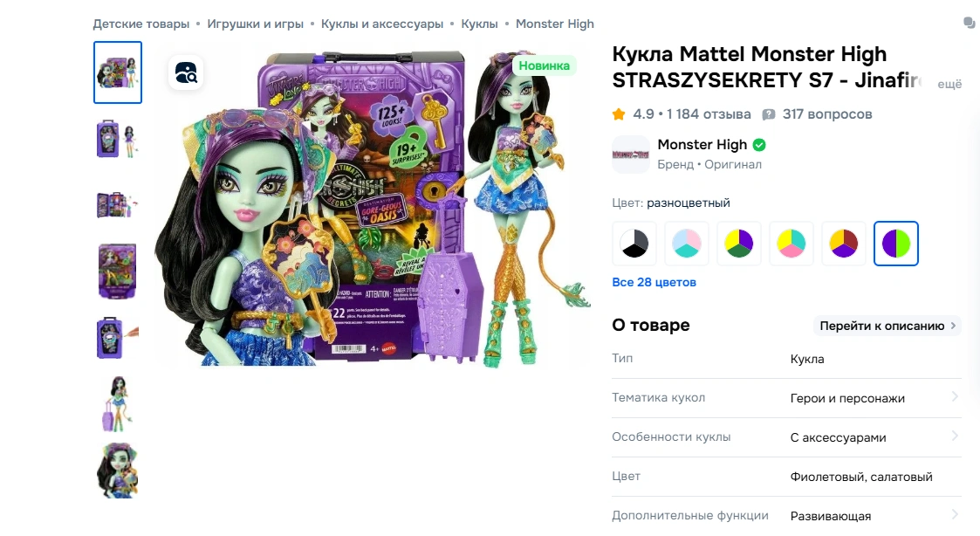This screenshot has width=980, height=536.
Task: Click Перейти к описанию button
Action: click(x=887, y=326)
